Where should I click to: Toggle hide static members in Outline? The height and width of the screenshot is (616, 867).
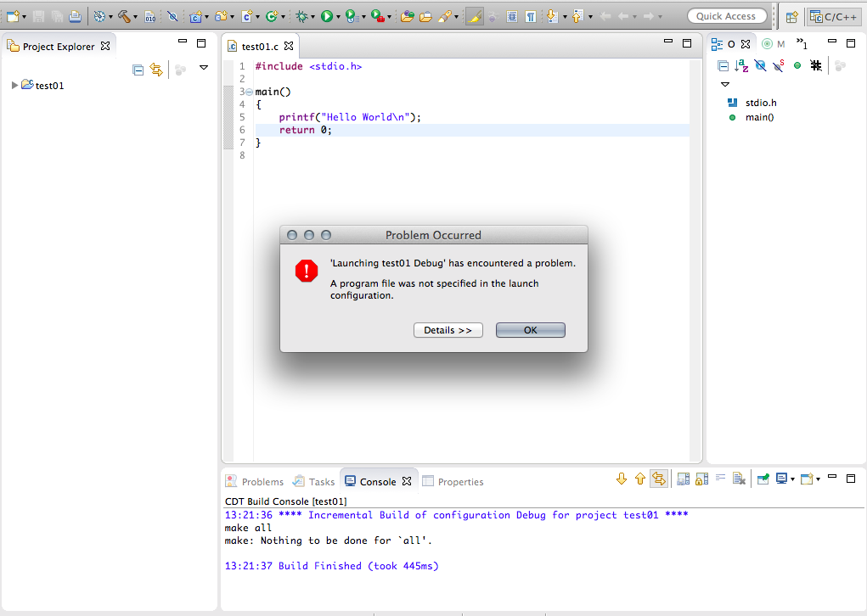coord(779,66)
